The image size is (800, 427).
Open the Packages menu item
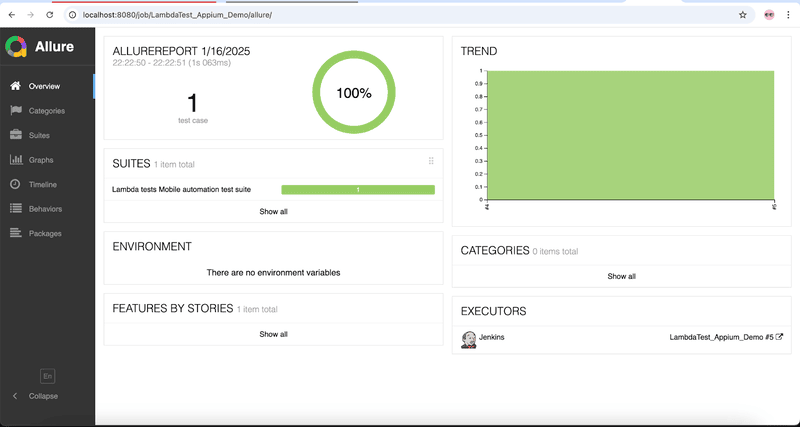point(47,233)
